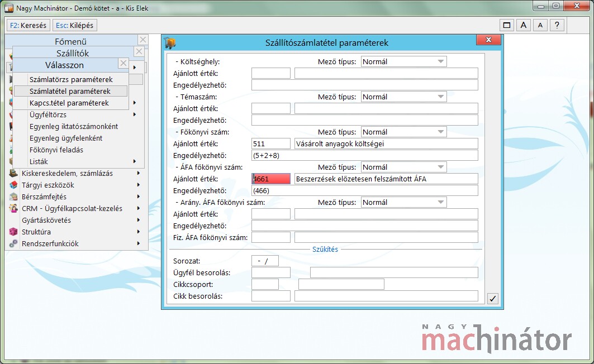Close the Szállítók submenu panel
Image resolution: width=594 pixels, height=364 pixels.
point(139,51)
